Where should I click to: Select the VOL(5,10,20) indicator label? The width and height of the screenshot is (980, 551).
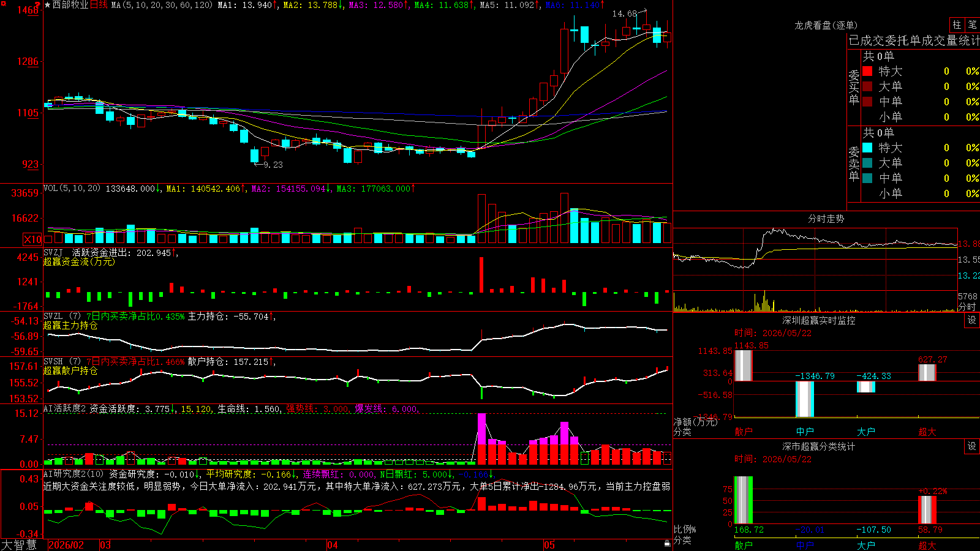[x=72, y=189]
